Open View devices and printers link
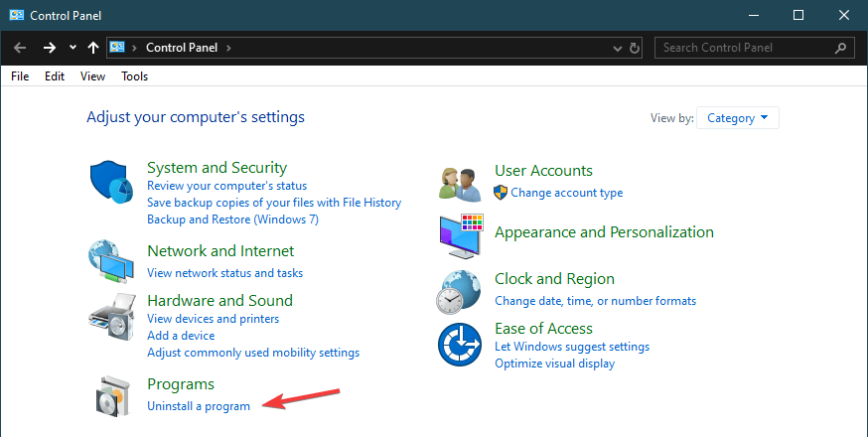Image resolution: width=868 pixels, height=437 pixels. pyautogui.click(x=213, y=319)
